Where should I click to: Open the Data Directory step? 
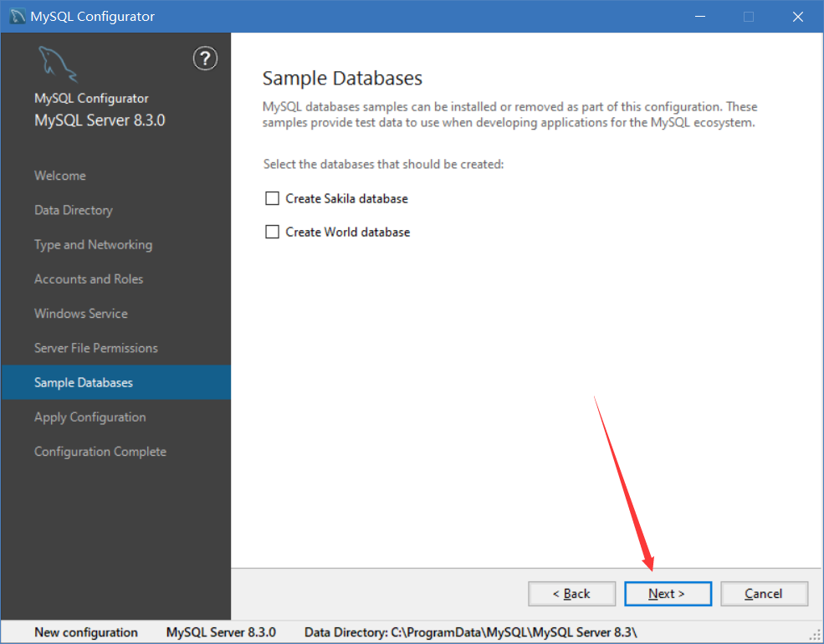tap(74, 210)
